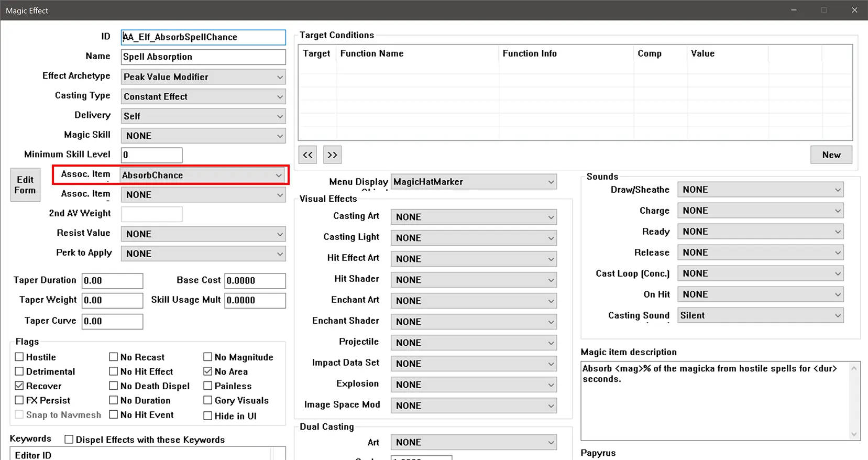
Task: Open the Dual Casting Art dropdown
Action: [474, 442]
